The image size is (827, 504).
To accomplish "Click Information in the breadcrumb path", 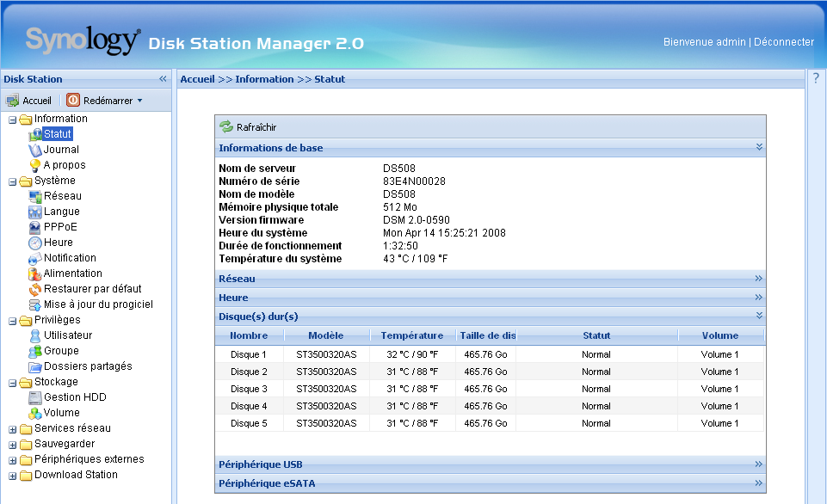I will (264, 79).
